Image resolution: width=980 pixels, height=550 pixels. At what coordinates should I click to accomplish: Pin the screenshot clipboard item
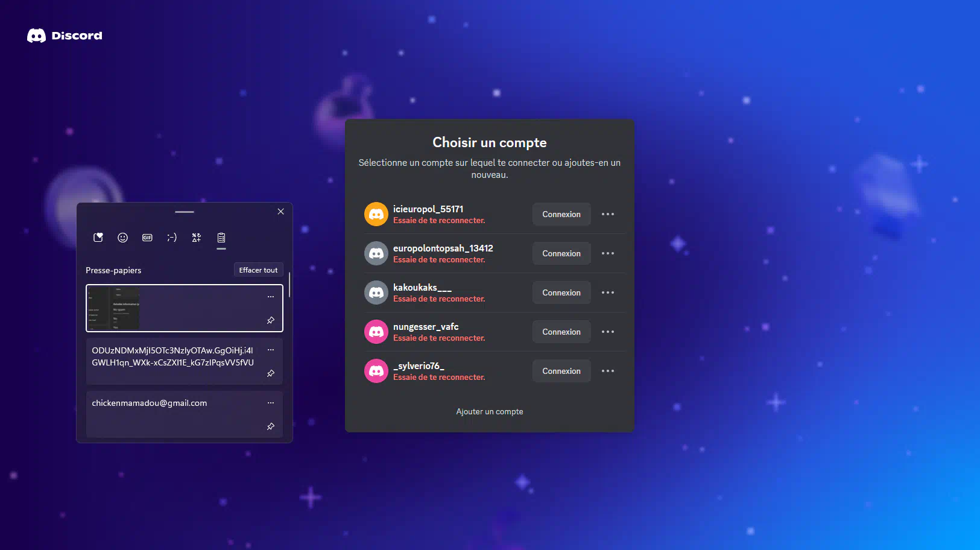pyautogui.click(x=271, y=320)
